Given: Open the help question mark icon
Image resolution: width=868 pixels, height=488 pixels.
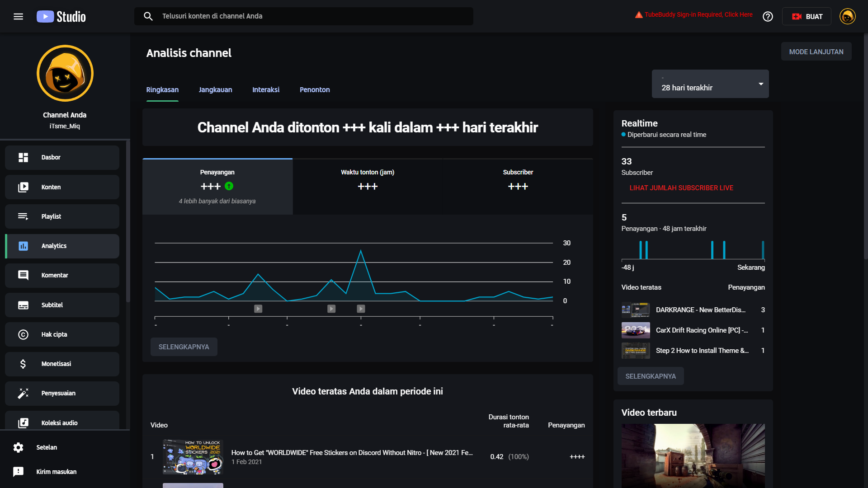Looking at the screenshot, I should click(x=768, y=17).
